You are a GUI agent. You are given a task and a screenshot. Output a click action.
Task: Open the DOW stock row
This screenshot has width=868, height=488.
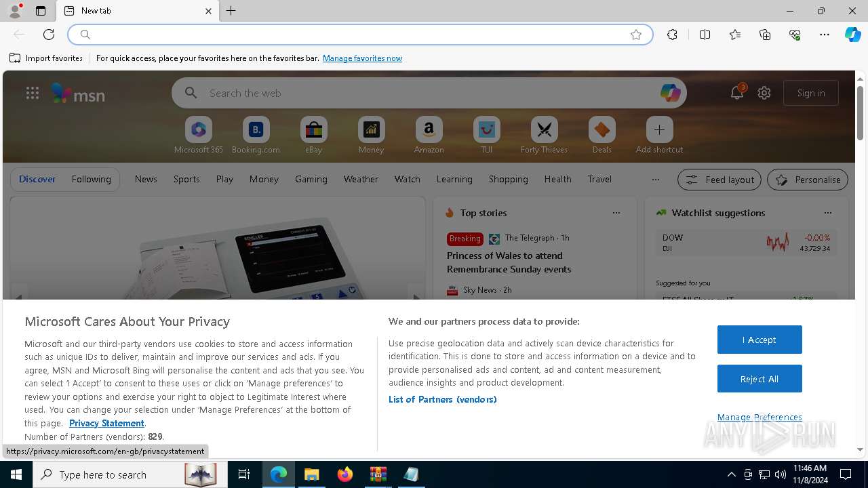click(x=746, y=243)
